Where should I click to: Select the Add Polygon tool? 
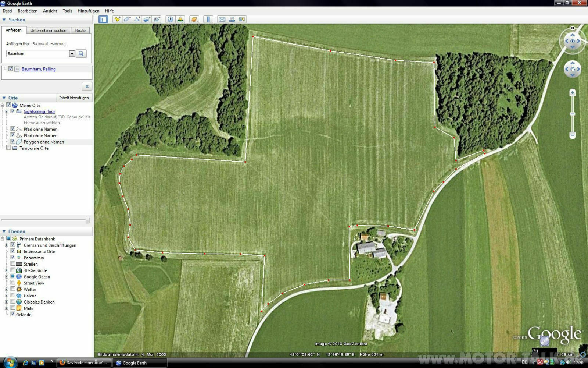127,20
